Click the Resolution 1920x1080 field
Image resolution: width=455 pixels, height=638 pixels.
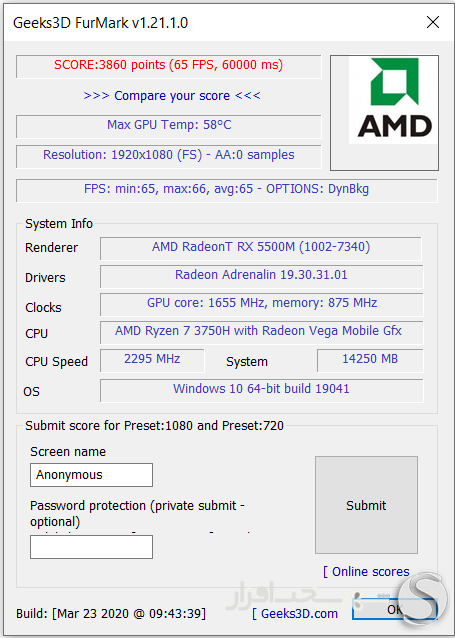(x=168, y=157)
